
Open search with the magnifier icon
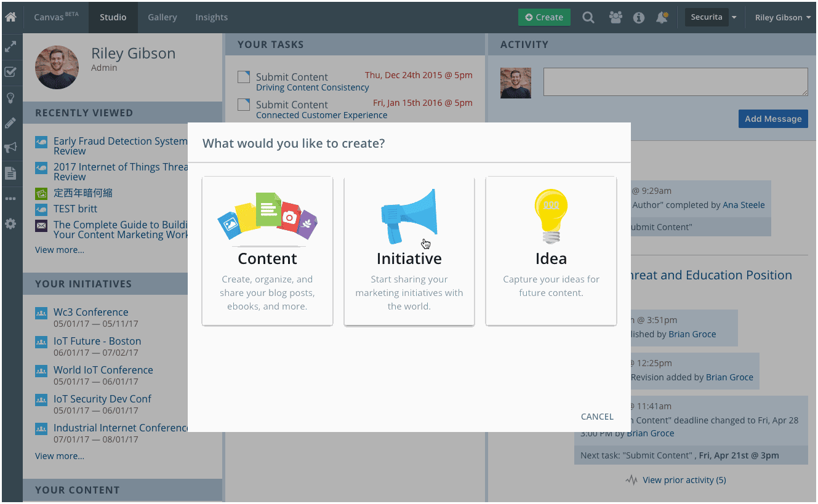click(x=588, y=17)
